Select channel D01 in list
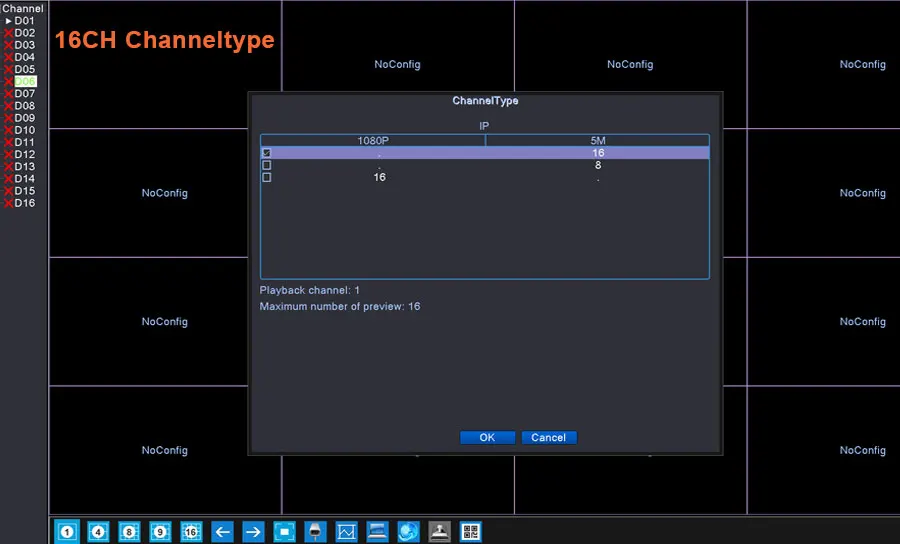Screen dimensions: 900x544 point(24,21)
